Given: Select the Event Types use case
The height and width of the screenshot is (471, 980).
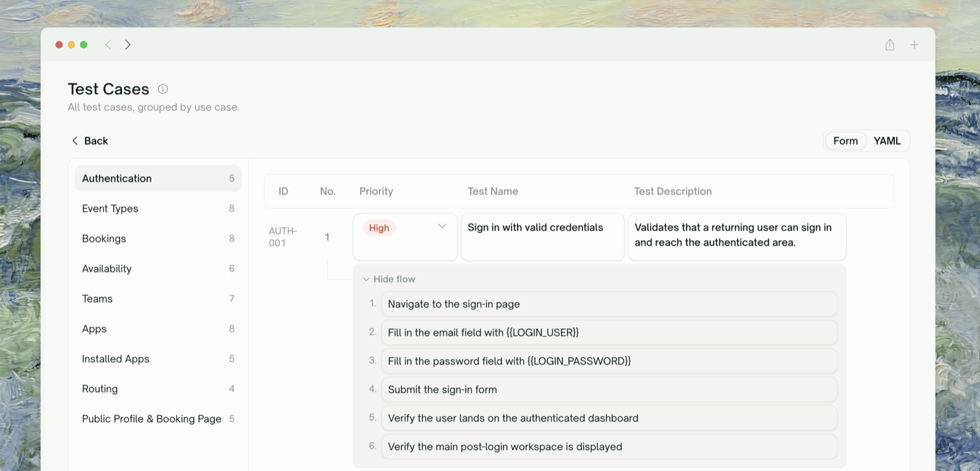Looking at the screenshot, I should 159,208.
